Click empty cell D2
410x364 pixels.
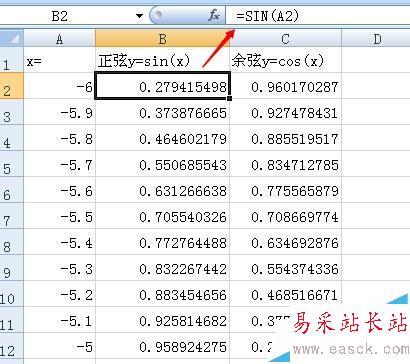376,86
